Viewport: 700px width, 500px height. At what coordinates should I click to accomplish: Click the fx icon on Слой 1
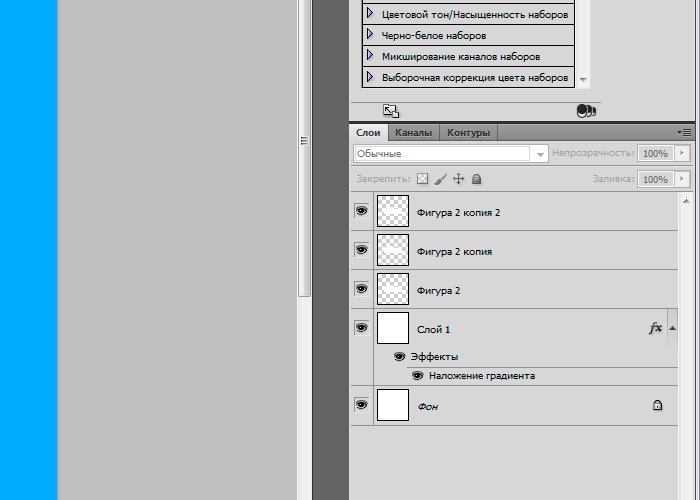click(655, 329)
